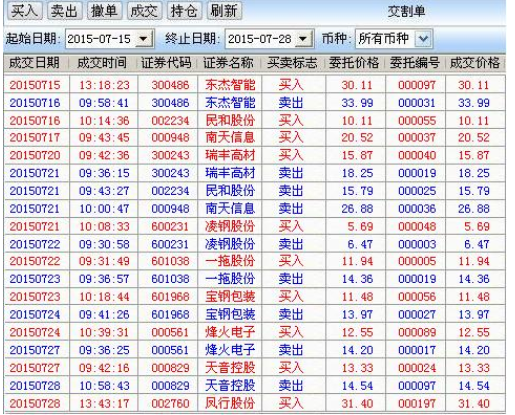Click order number 000056
This screenshot has width=515, height=415.
(x=417, y=297)
